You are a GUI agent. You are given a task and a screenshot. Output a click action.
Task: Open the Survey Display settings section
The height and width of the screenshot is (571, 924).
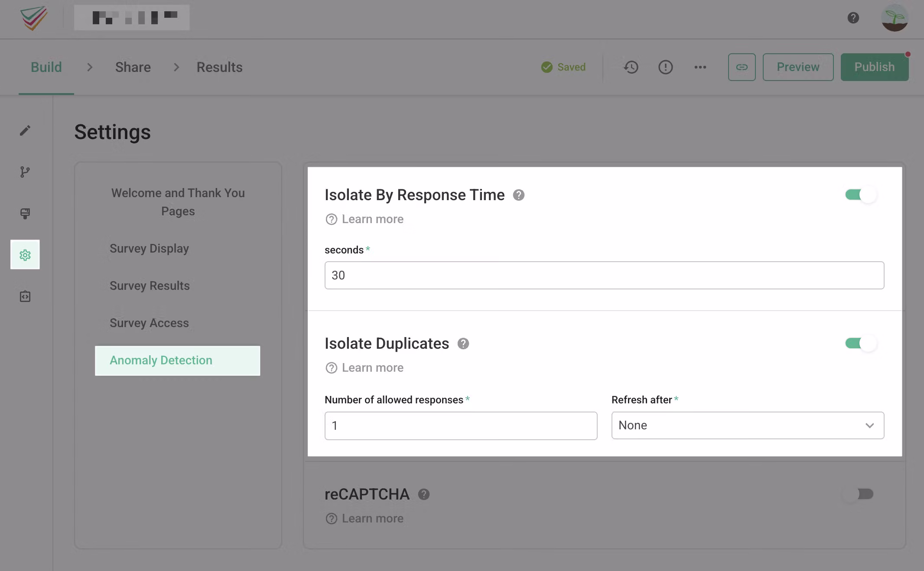[x=149, y=249]
